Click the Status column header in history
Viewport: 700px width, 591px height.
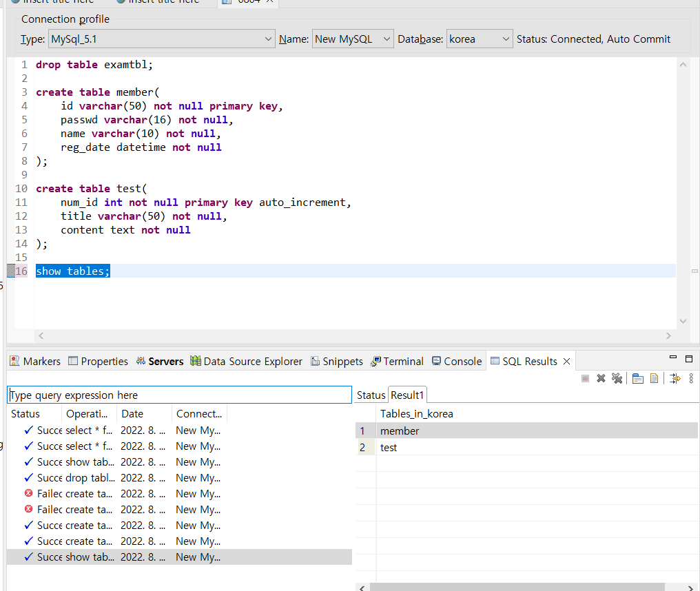pyautogui.click(x=34, y=414)
